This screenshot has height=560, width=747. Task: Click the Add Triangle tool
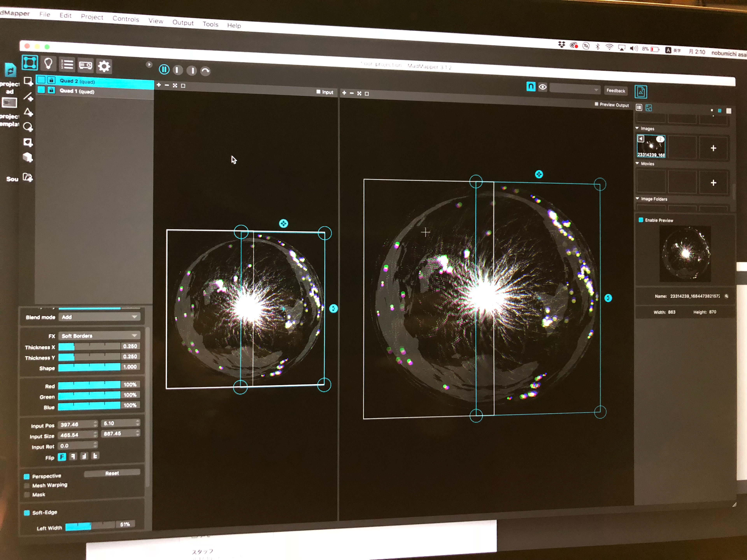coord(28,112)
